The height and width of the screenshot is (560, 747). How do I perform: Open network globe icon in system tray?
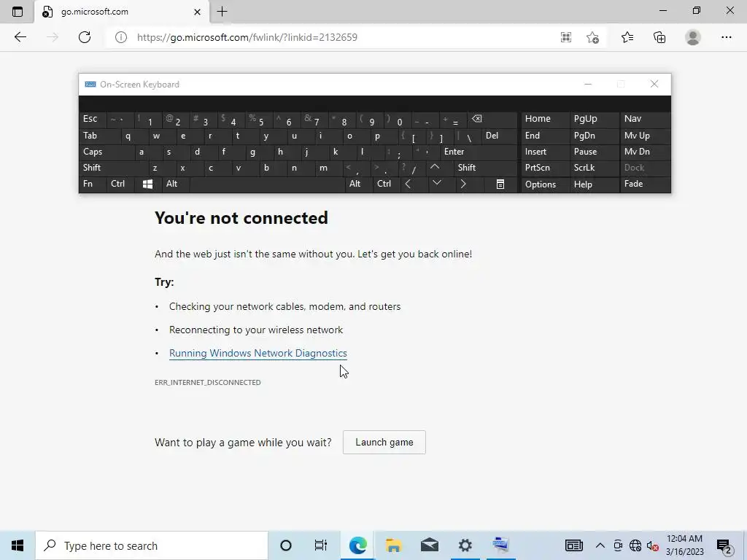pos(635,545)
